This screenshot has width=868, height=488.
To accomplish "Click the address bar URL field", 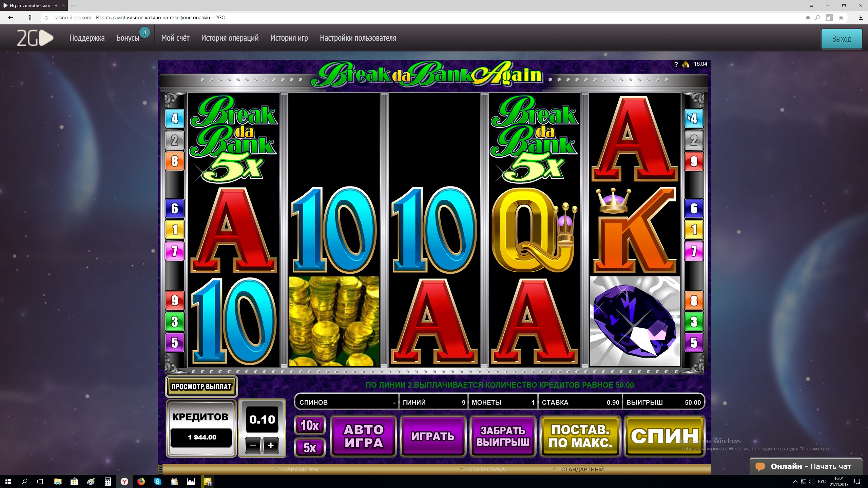I will (x=424, y=18).
